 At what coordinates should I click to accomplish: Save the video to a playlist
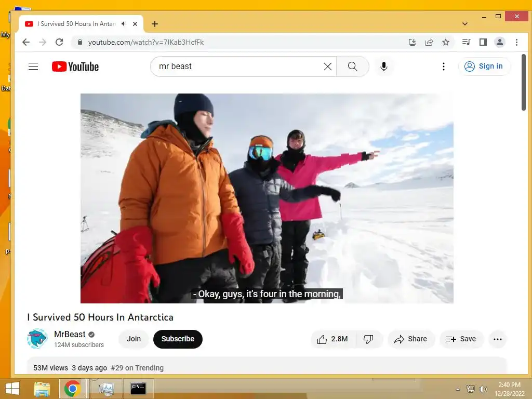461,339
